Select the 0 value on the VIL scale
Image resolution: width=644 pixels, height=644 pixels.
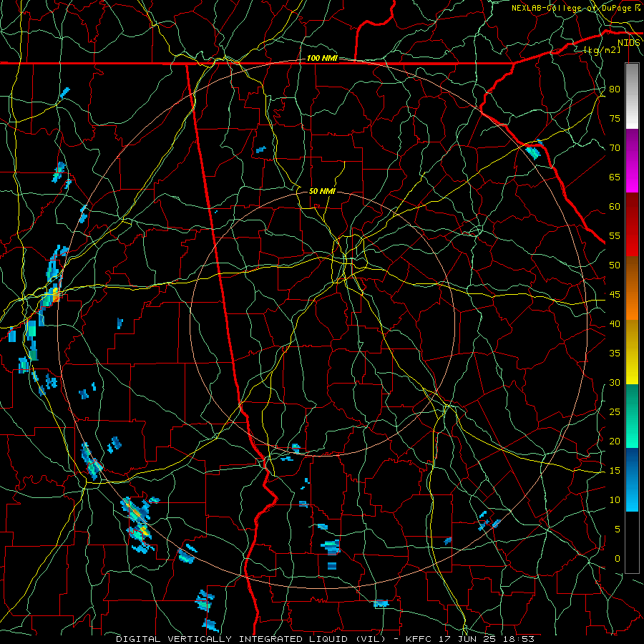tap(618, 559)
